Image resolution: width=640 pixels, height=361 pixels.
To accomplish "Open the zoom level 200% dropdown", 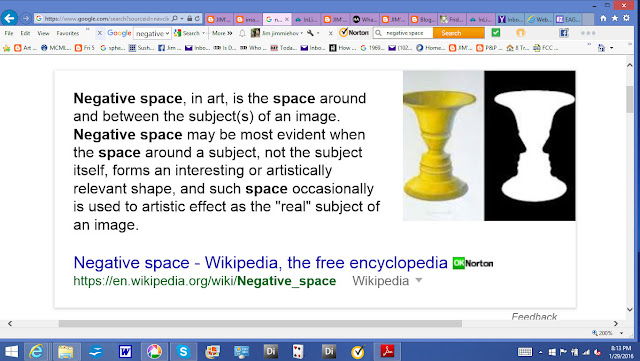I will [621, 333].
